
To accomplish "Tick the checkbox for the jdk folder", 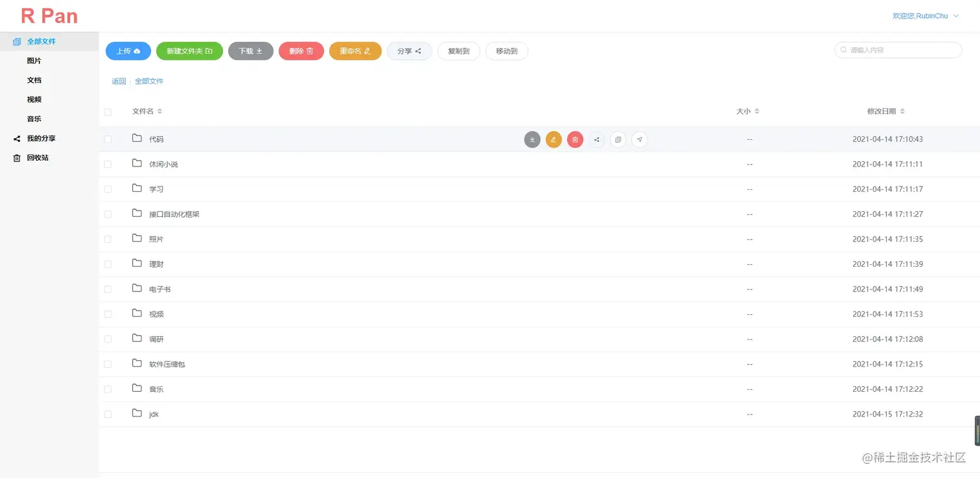I will coord(108,414).
